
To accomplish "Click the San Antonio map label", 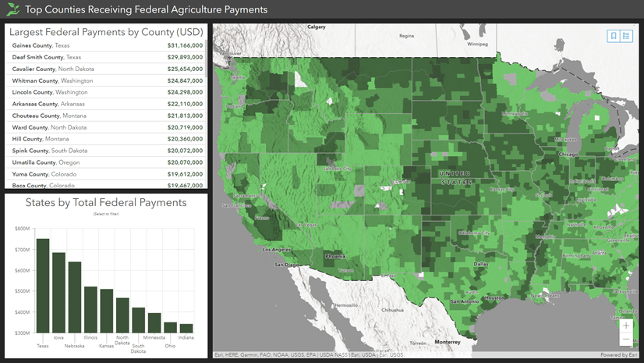I will 465,301.
